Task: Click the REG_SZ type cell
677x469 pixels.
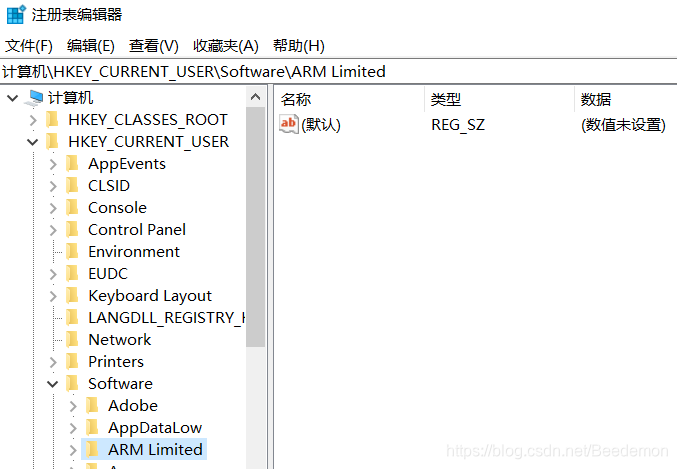Action: (x=458, y=125)
